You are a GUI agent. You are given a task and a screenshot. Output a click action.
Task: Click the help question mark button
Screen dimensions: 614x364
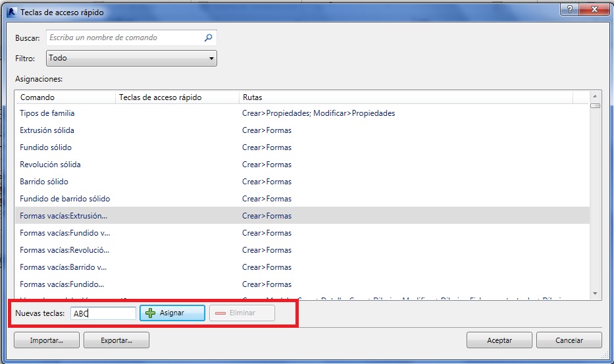(568, 10)
